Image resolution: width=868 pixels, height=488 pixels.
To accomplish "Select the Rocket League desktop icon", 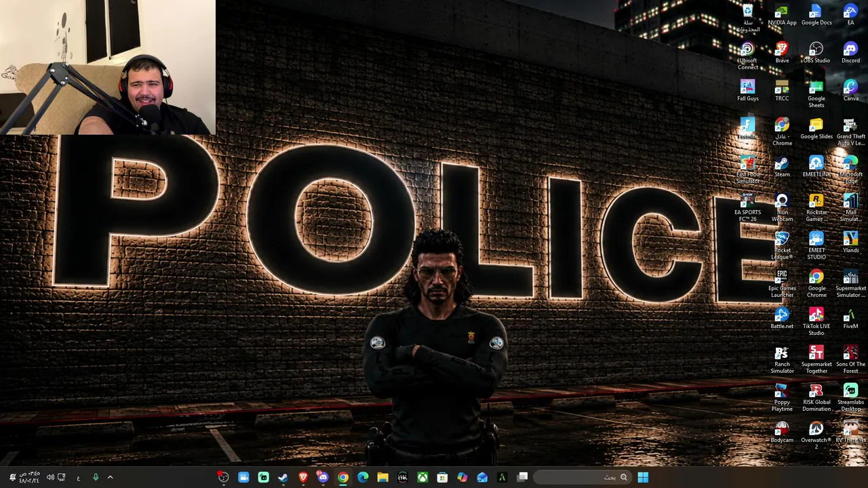I will 782,246.
